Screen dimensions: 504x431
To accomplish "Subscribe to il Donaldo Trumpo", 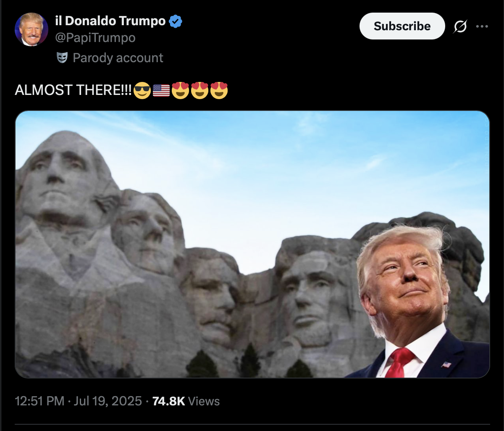I will point(402,26).
